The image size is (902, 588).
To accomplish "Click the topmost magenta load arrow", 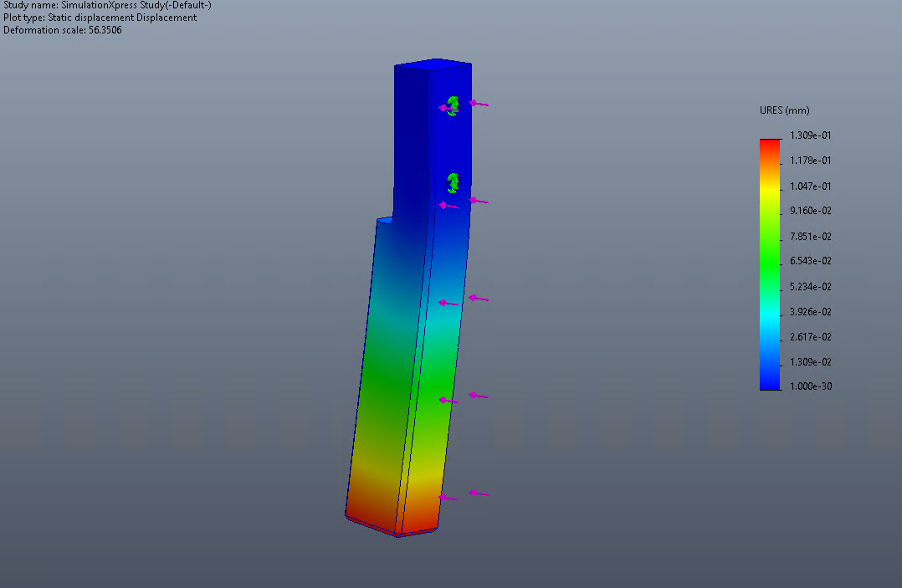I will point(477,103).
